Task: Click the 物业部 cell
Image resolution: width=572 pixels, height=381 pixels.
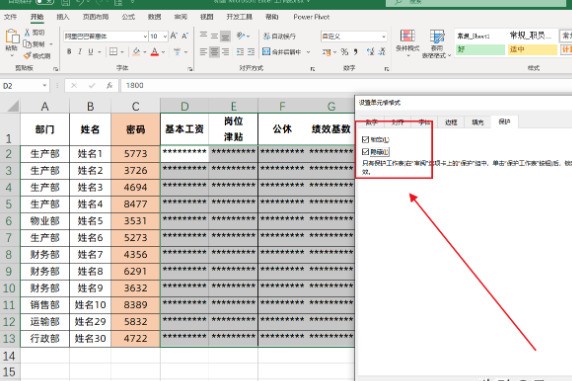Action: [x=45, y=221]
